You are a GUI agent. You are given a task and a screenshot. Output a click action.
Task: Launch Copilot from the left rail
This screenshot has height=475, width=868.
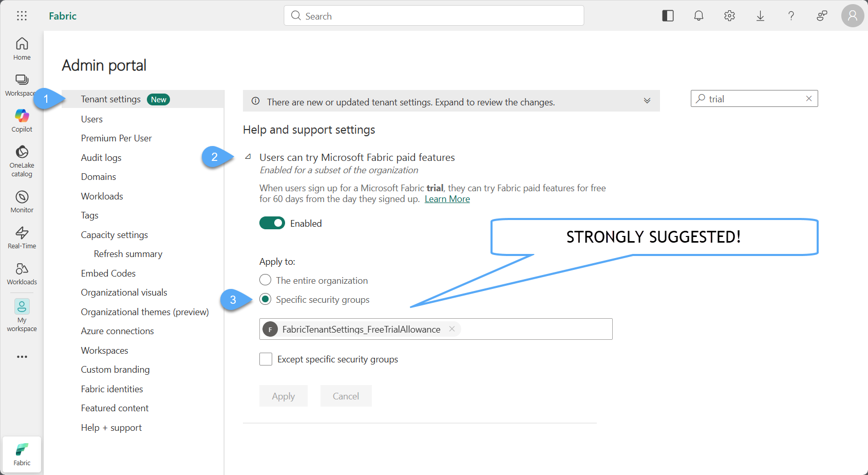click(22, 121)
